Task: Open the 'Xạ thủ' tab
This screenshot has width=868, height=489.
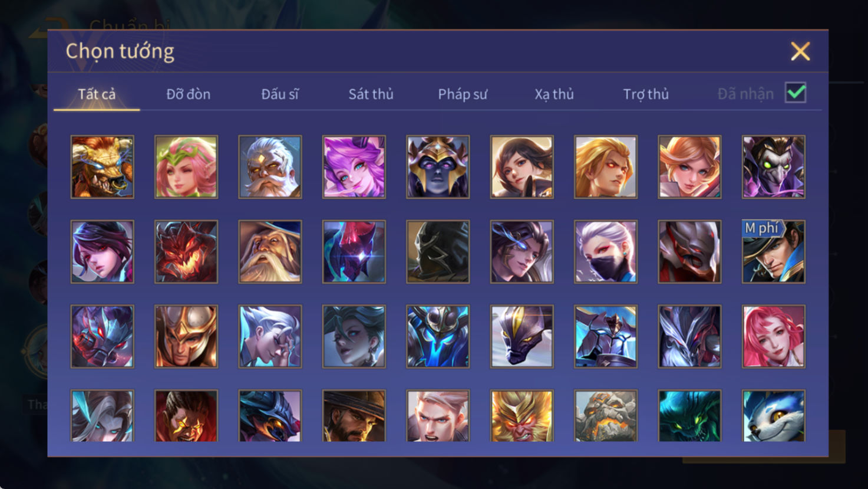Action: [554, 94]
